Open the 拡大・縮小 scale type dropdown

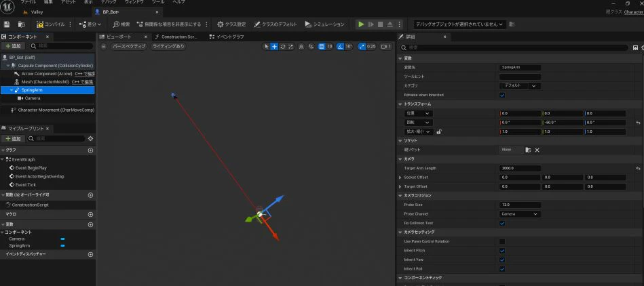click(418, 131)
